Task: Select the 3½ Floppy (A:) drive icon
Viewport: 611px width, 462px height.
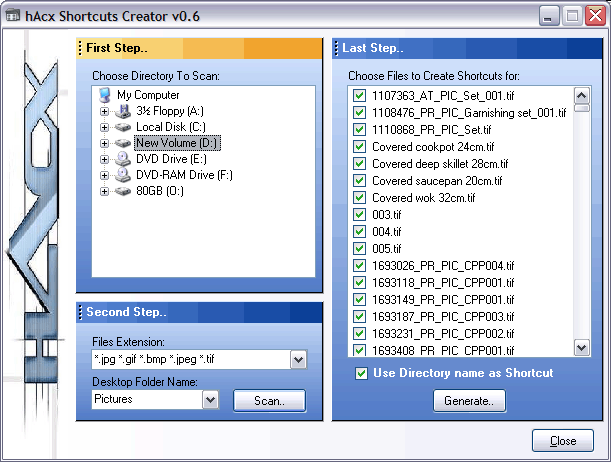Action: pyautogui.click(x=123, y=111)
